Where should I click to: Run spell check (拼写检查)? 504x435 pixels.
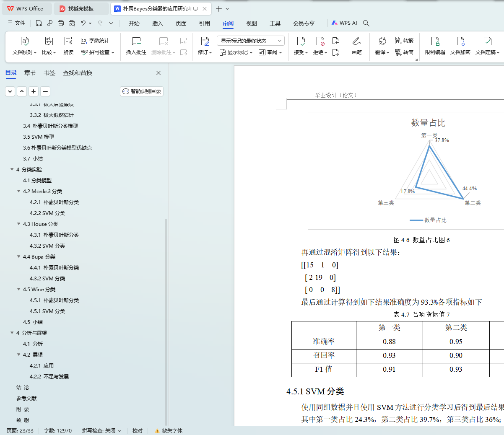click(97, 52)
